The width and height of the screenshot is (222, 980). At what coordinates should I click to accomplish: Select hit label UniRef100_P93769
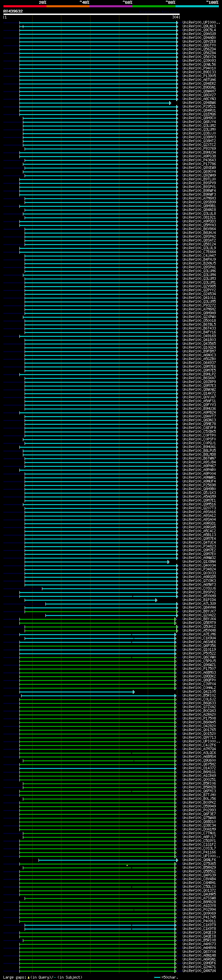click(x=199, y=149)
